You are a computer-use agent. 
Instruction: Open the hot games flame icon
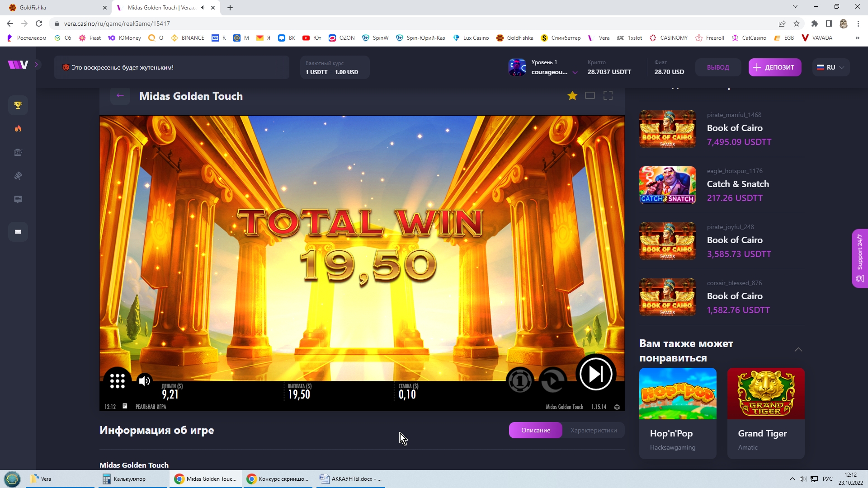(x=18, y=129)
